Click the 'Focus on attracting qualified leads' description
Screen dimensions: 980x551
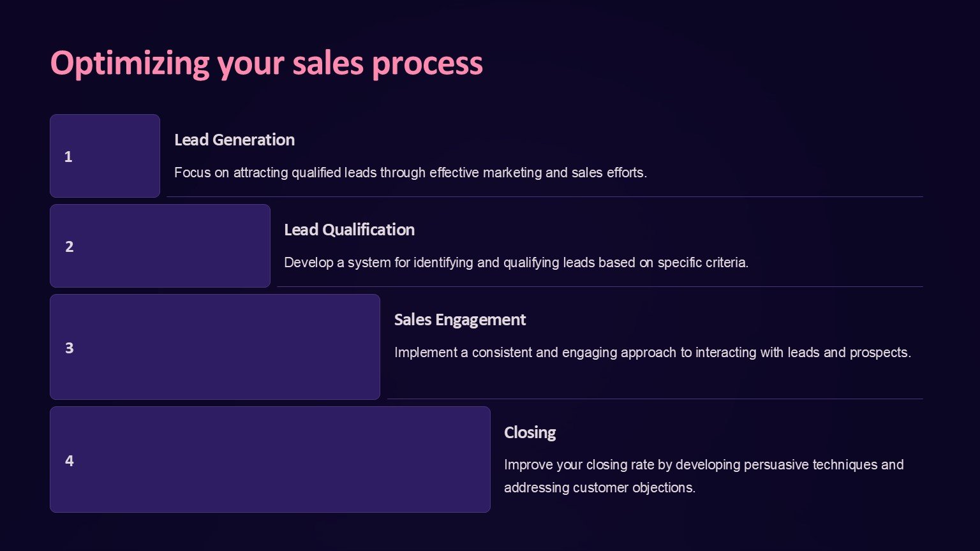point(410,172)
